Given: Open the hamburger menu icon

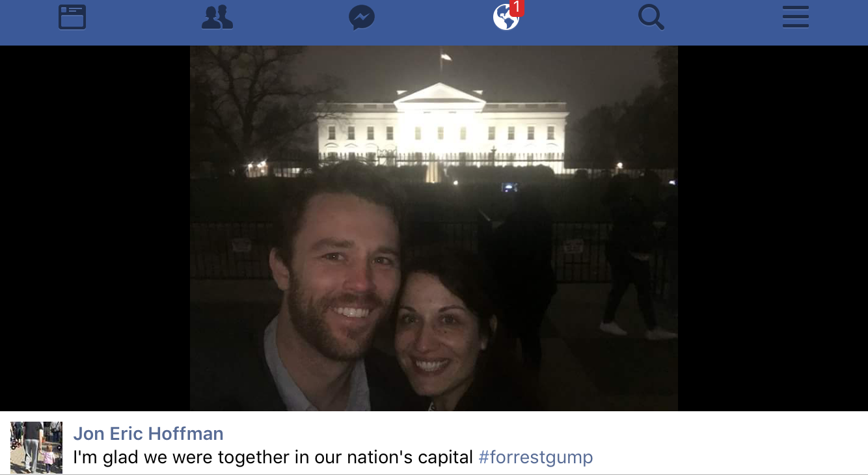Looking at the screenshot, I should (795, 17).
